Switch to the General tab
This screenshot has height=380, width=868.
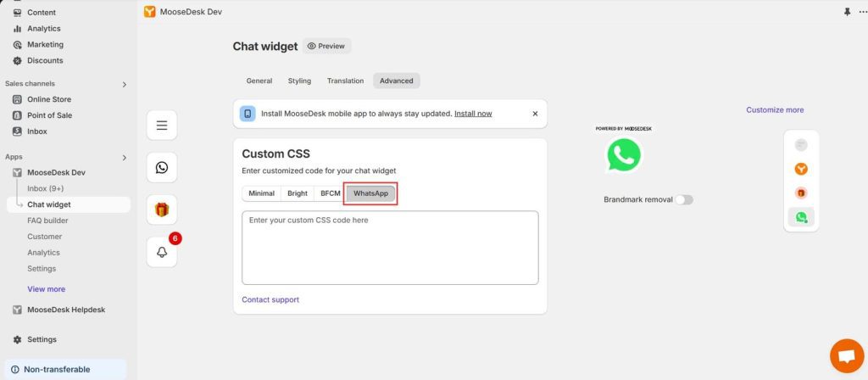click(x=259, y=81)
